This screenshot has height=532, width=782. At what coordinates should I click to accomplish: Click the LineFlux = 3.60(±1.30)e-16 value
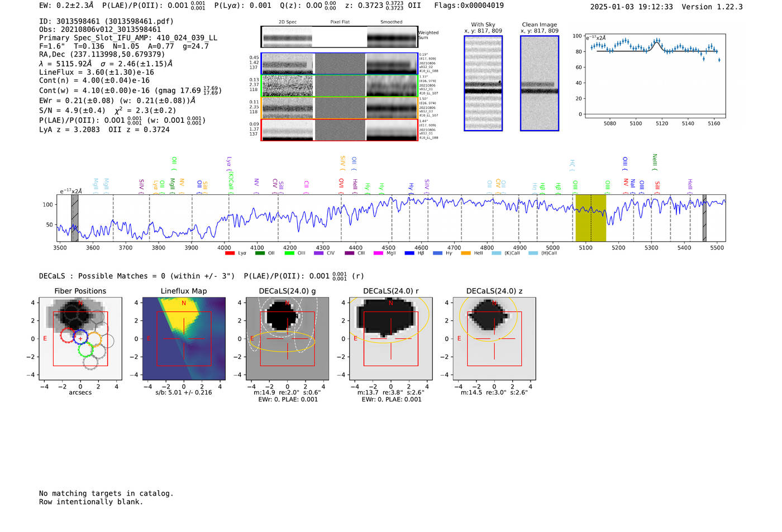(x=97, y=72)
